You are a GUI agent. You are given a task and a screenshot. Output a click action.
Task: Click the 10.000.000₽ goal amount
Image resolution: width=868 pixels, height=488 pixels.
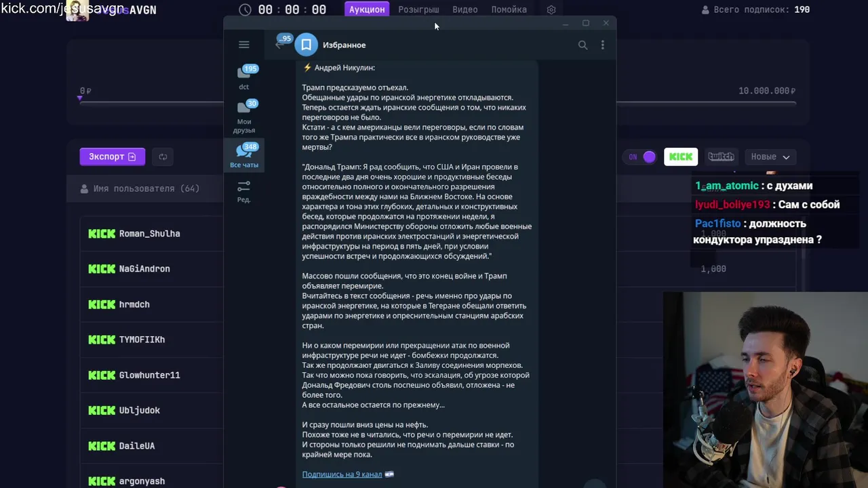click(x=767, y=91)
